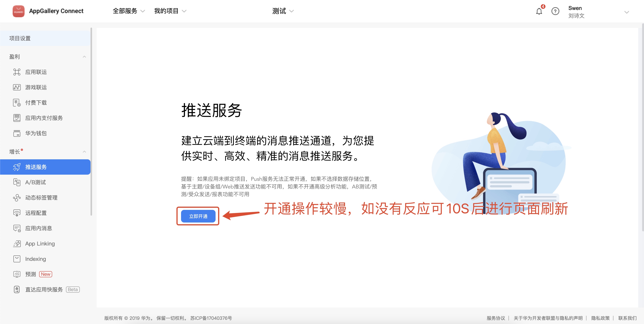Screen dimensions: 644x324
Task: Click the 推送服务 rocket icon
Action: (x=17, y=167)
